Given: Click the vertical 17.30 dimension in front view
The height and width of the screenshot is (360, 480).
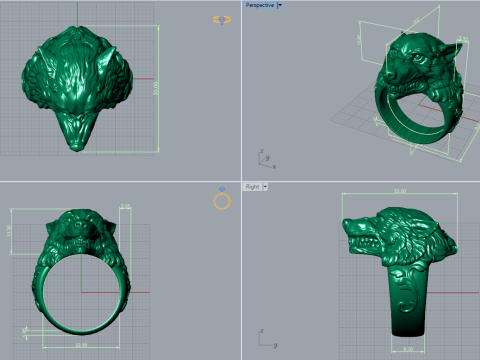Looking at the screenshot, I should [9, 231].
